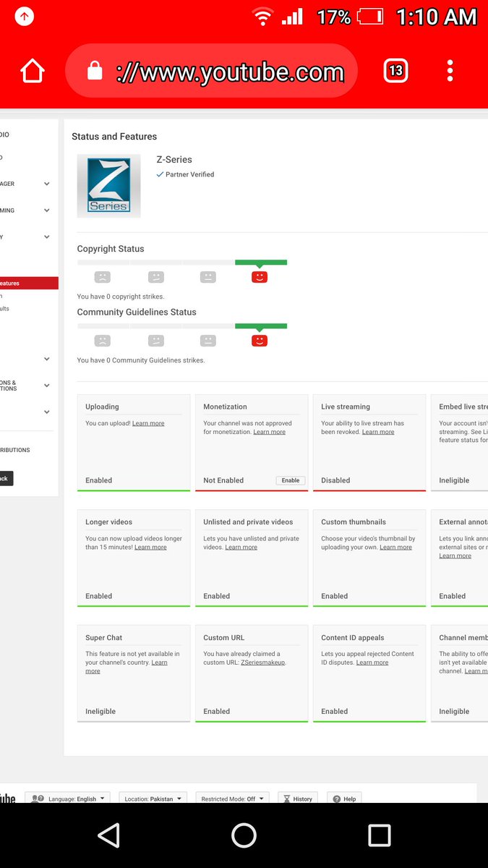488x868 pixels.
Task: Click the saddest gray face under Copyright Status
Action: (x=103, y=276)
